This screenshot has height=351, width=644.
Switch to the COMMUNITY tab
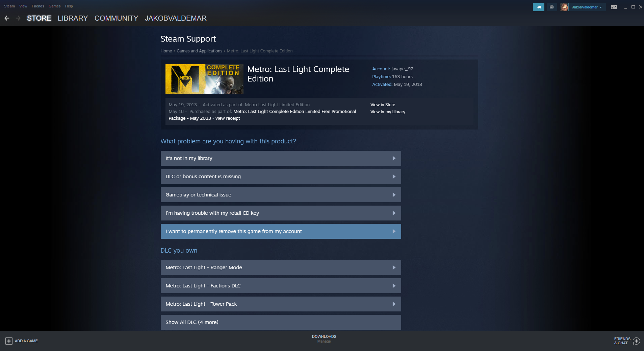[x=117, y=18]
